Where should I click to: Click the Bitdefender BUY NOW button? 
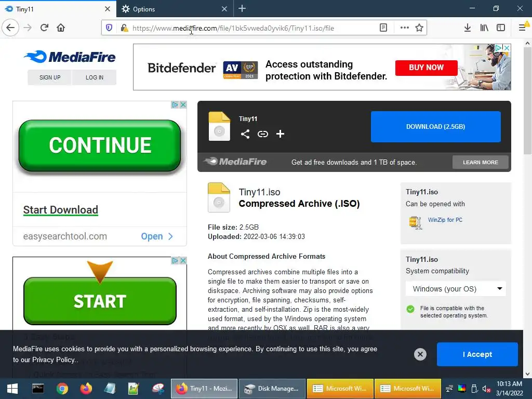pos(426,68)
